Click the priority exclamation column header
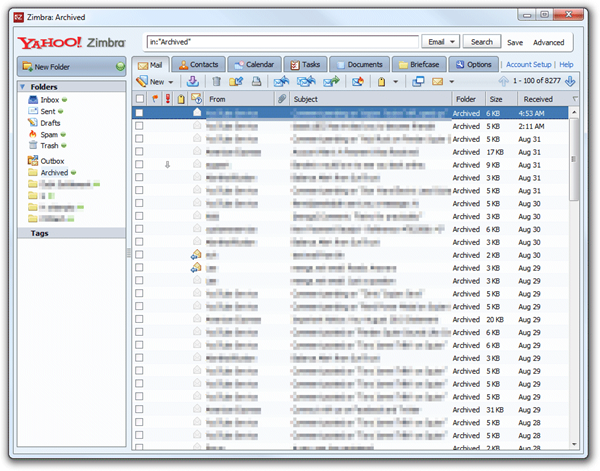600x471 pixels. click(x=168, y=99)
